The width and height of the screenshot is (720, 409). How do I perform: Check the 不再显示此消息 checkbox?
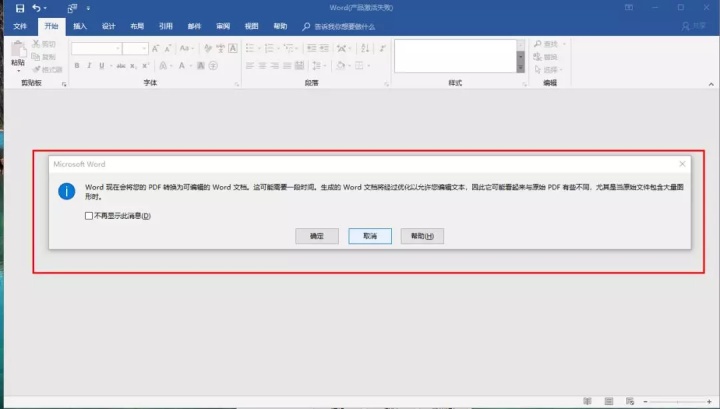pyautogui.click(x=89, y=216)
